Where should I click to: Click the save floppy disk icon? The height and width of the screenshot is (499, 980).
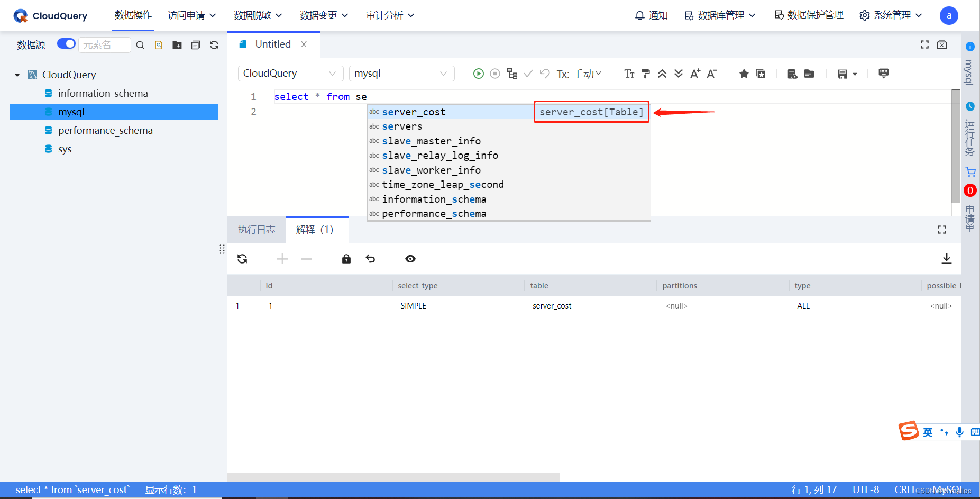point(842,74)
